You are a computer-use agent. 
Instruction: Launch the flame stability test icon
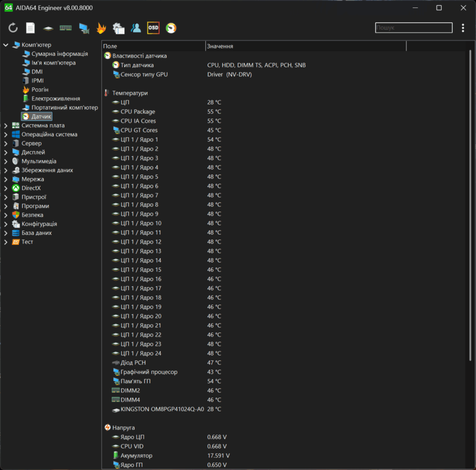(101, 28)
